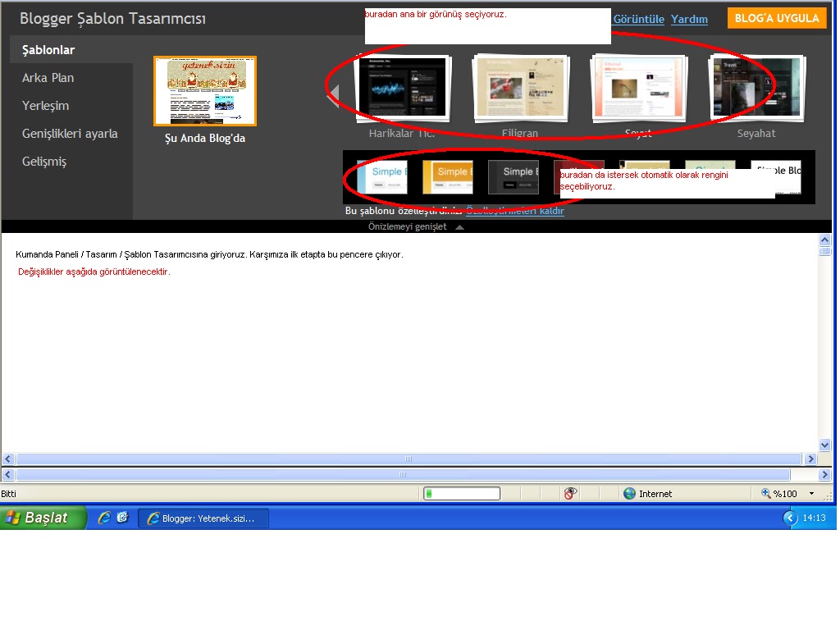Open the Yardım link
Screen dimensions: 840x630
tap(689, 20)
